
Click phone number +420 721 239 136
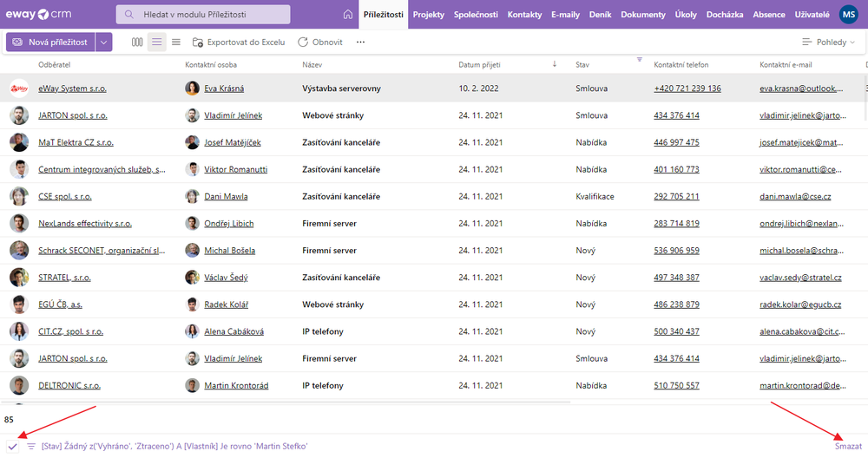687,88
